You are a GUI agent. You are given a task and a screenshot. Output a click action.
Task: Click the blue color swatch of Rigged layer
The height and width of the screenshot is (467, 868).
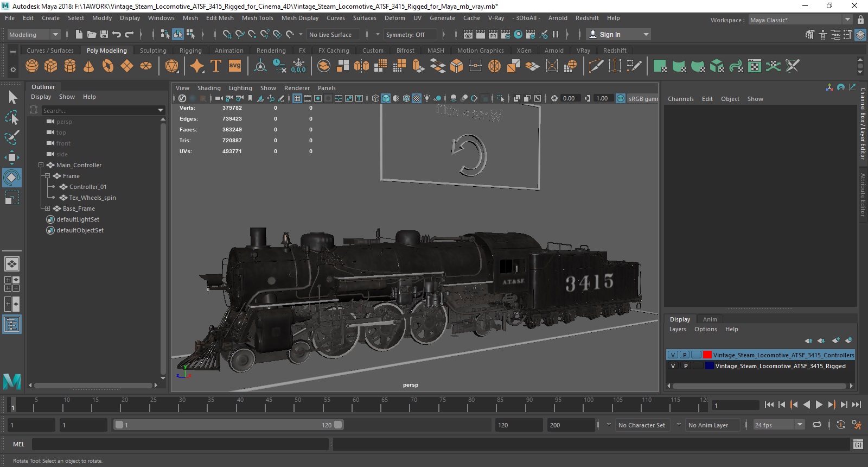coord(709,366)
